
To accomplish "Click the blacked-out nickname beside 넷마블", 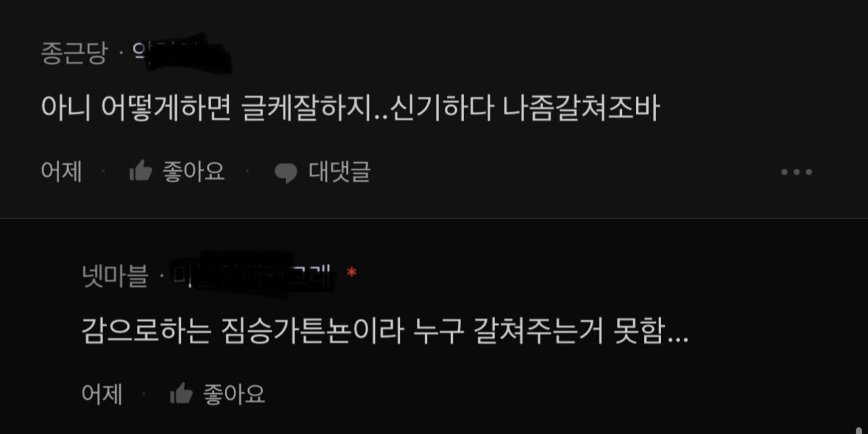I will click(x=252, y=273).
